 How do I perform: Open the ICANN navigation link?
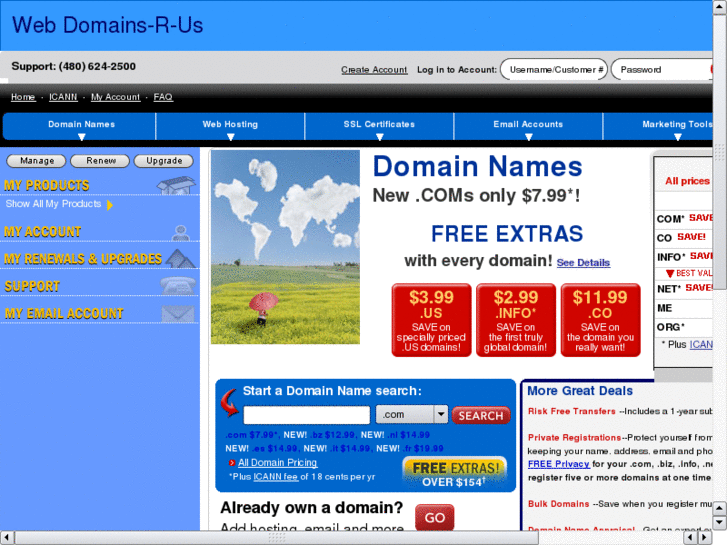(63, 97)
